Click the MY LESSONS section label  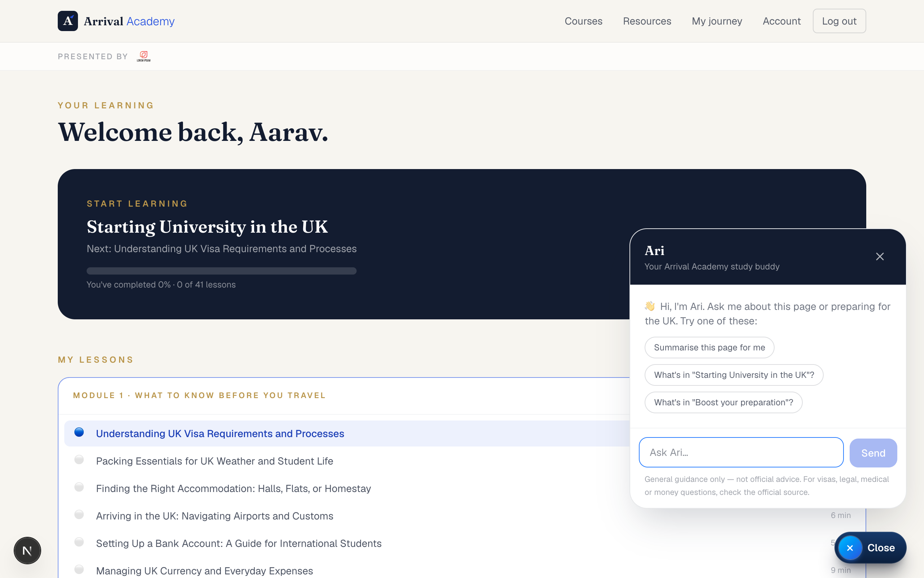coord(95,360)
